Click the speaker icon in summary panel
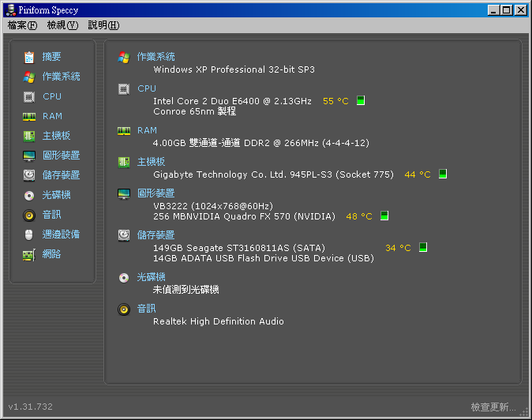The width and height of the screenshot is (532, 420). (124, 309)
